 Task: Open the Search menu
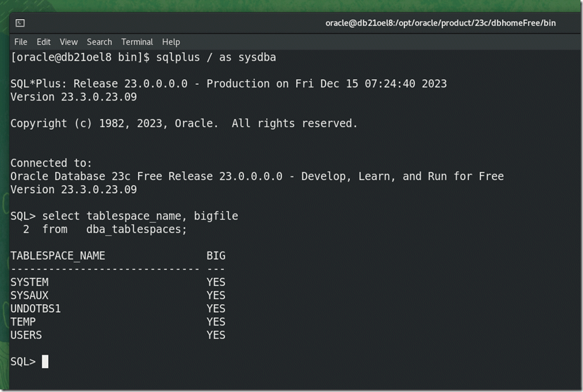(99, 42)
